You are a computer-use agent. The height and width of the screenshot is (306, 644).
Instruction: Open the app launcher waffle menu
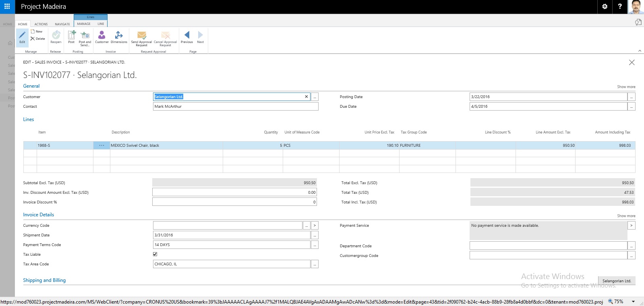coord(7,6)
